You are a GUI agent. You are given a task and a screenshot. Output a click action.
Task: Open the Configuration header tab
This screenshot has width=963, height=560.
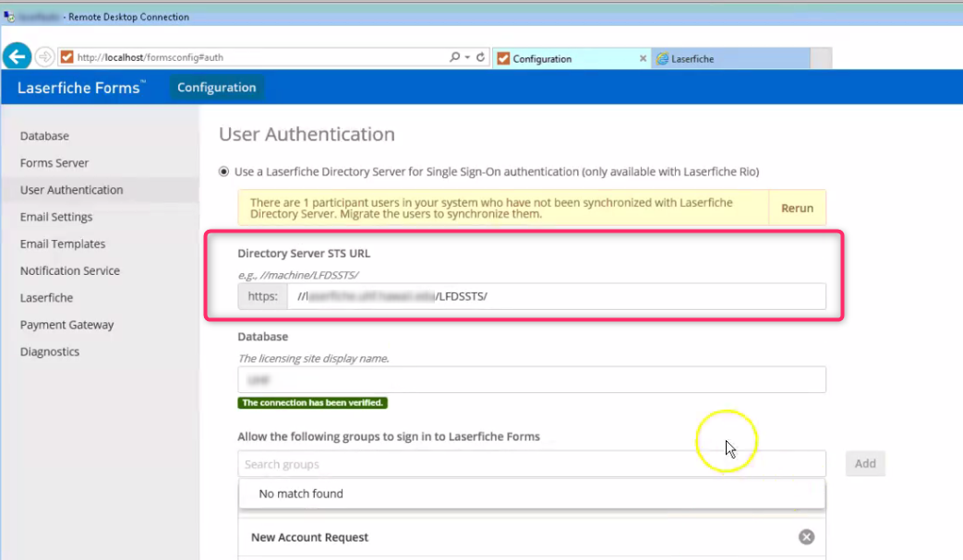pyautogui.click(x=216, y=87)
